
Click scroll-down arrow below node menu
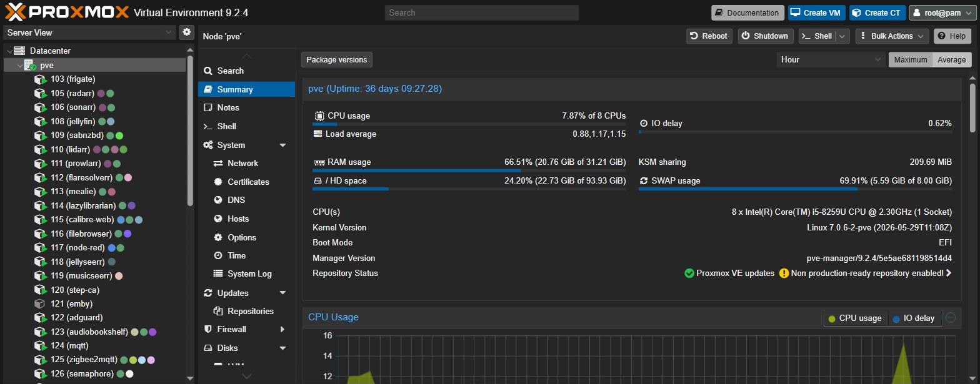point(246,376)
